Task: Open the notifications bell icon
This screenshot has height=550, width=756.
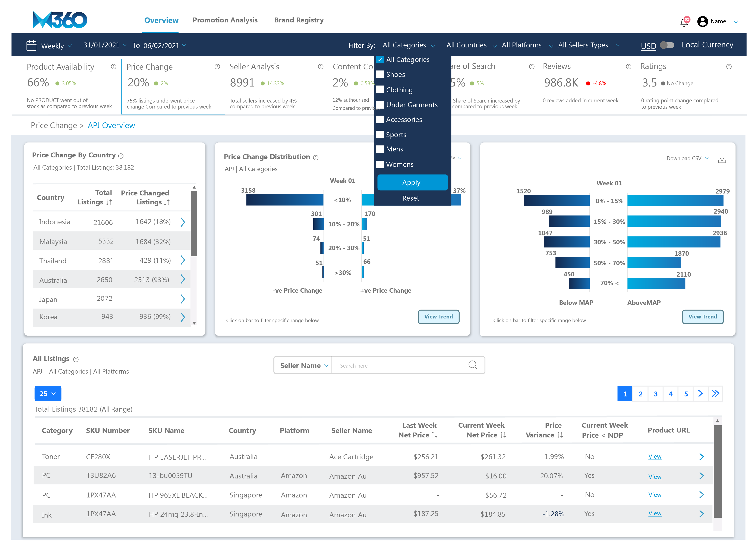Action: click(x=684, y=22)
